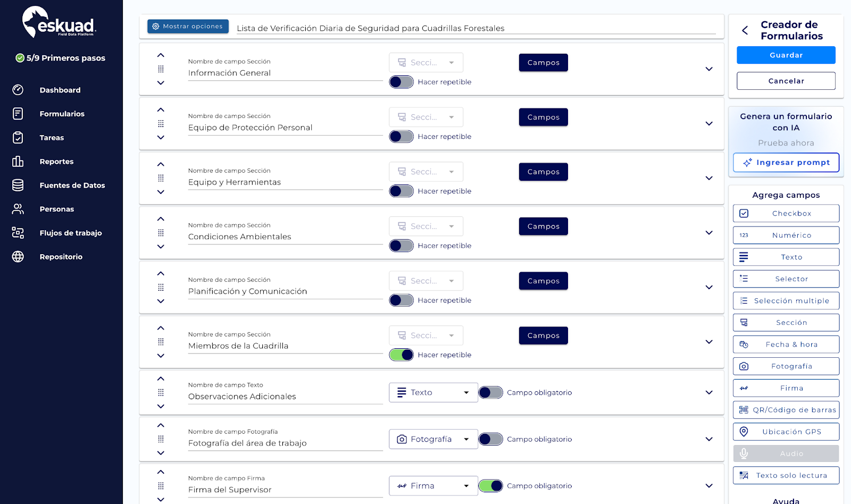Image resolution: width=851 pixels, height=504 pixels.
Task: Expand the Información General row chevron
Action: click(x=709, y=69)
